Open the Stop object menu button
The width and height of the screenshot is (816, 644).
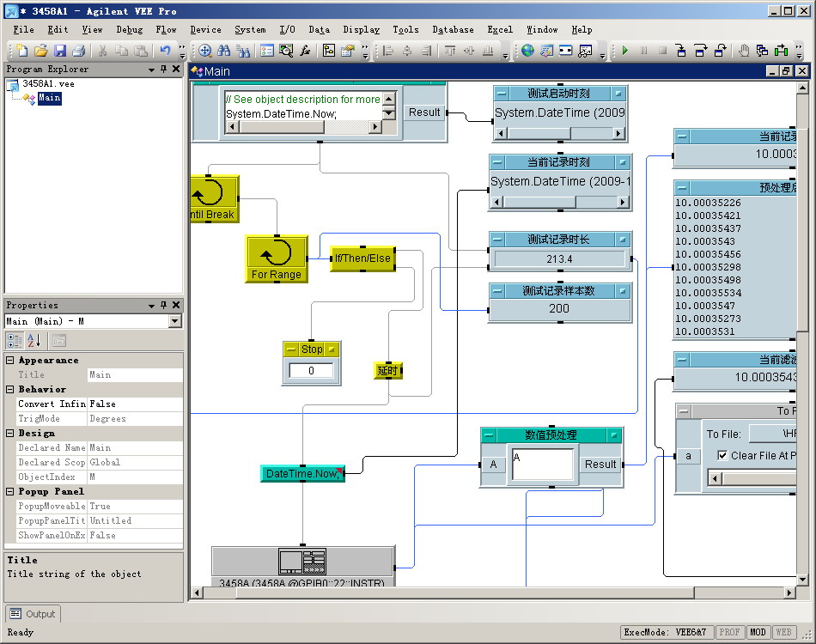pyautogui.click(x=291, y=349)
